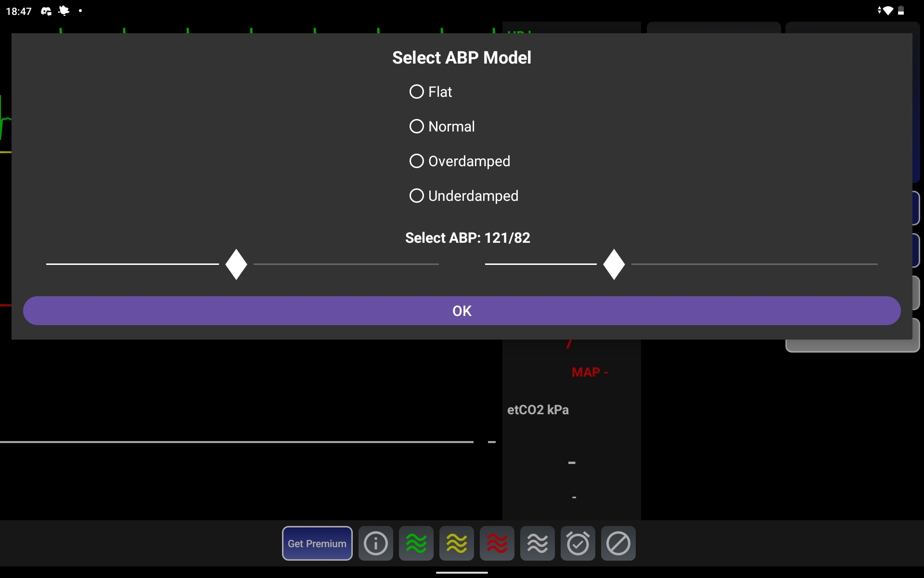Click the systolic slider track right side
Viewport: 924px width, 578px height.
pyautogui.click(x=346, y=264)
